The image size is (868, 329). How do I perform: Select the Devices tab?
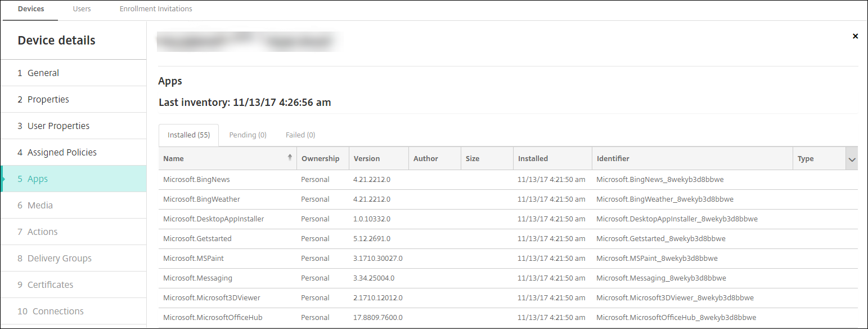[x=31, y=9]
